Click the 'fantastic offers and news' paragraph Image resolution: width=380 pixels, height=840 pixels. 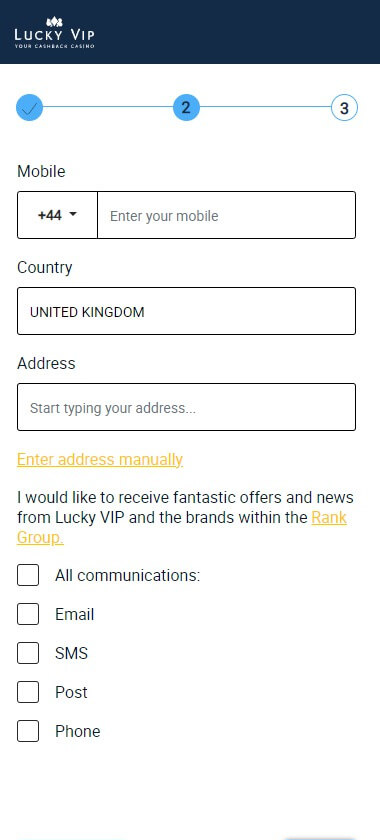click(185, 518)
